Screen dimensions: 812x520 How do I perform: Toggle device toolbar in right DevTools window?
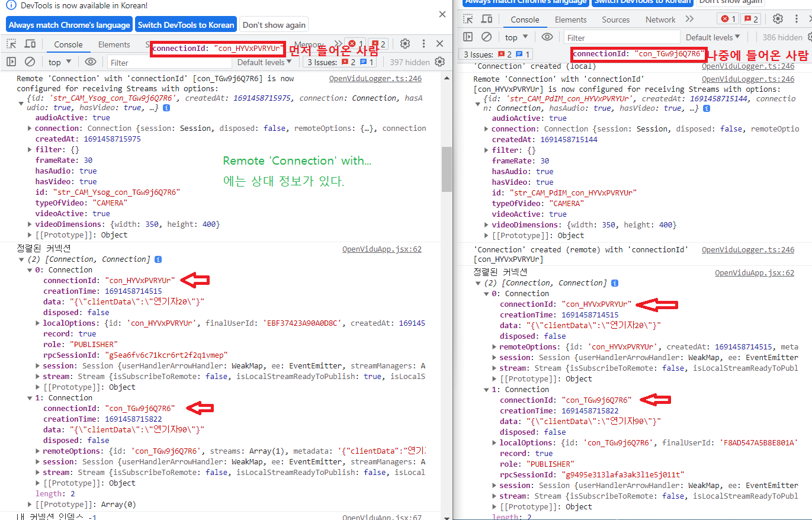[x=487, y=19]
